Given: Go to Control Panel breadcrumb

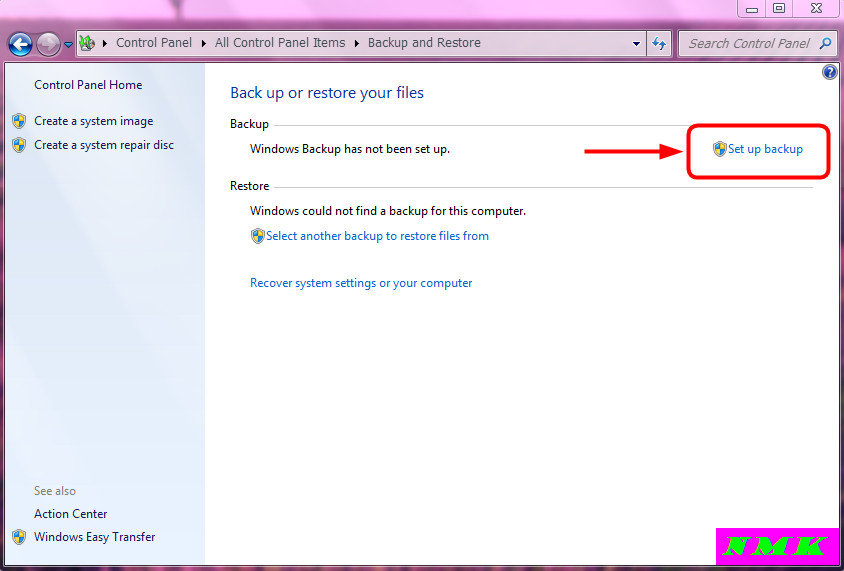Looking at the screenshot, I should click(x=154, y=43).
